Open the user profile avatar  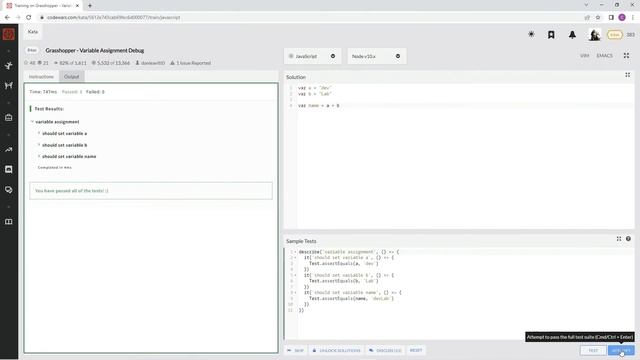point(594,35)
